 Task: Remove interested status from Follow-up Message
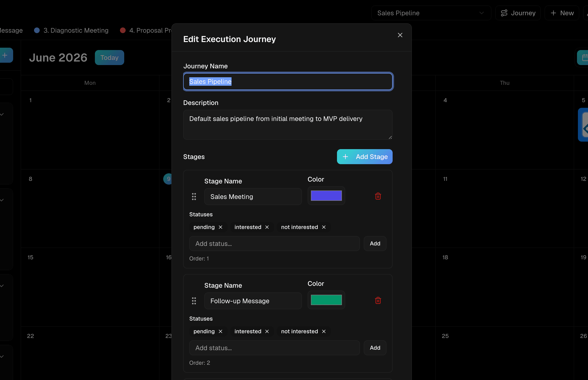[267, 331]
